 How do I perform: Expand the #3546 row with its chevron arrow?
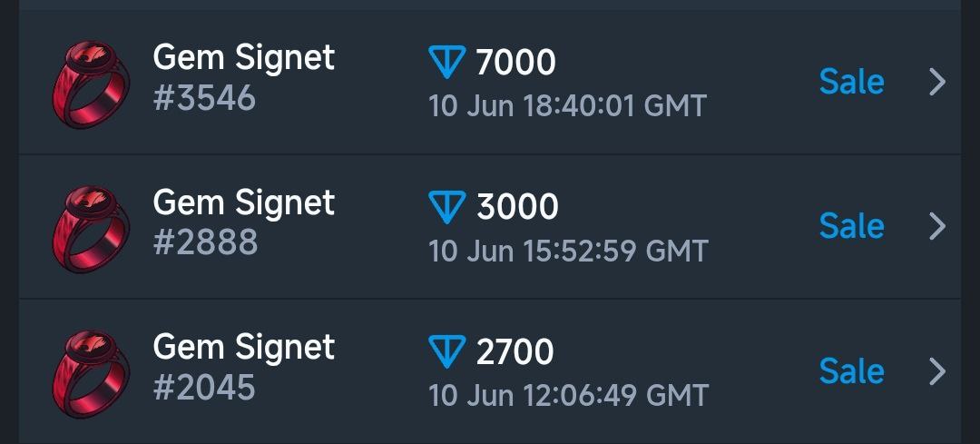coord(937,82)
